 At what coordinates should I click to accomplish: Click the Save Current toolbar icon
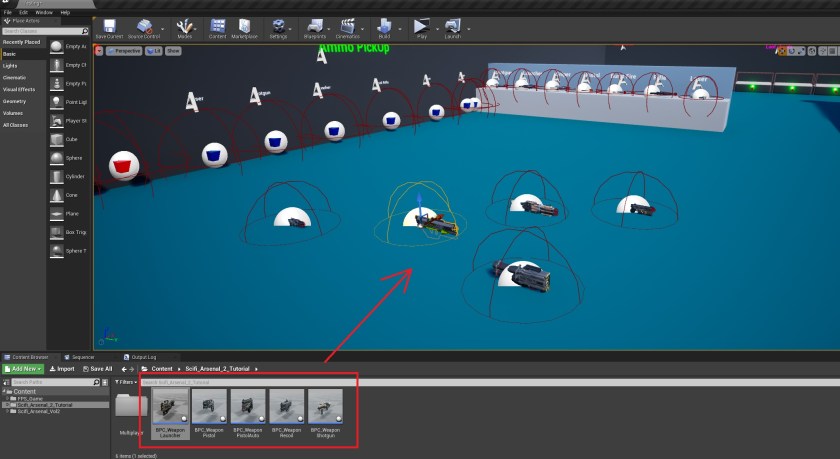coord(109,27)
